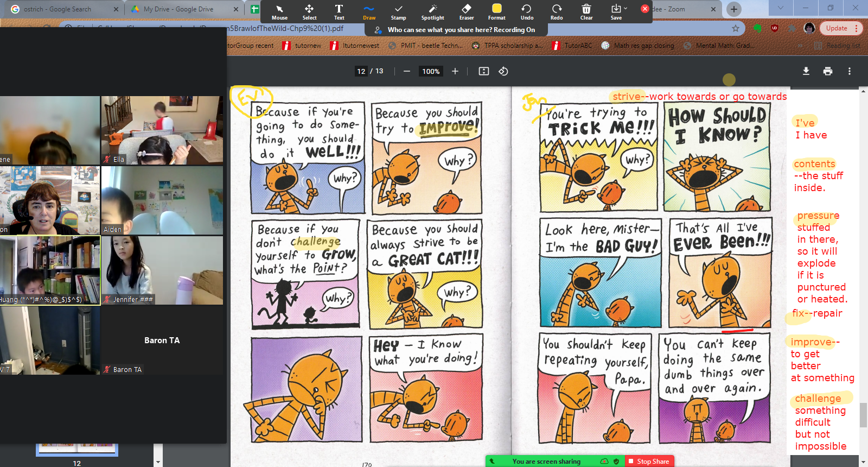The image size is (868, 467).
Task: Edit the PDF page number field
Action: tap(361, 71)
